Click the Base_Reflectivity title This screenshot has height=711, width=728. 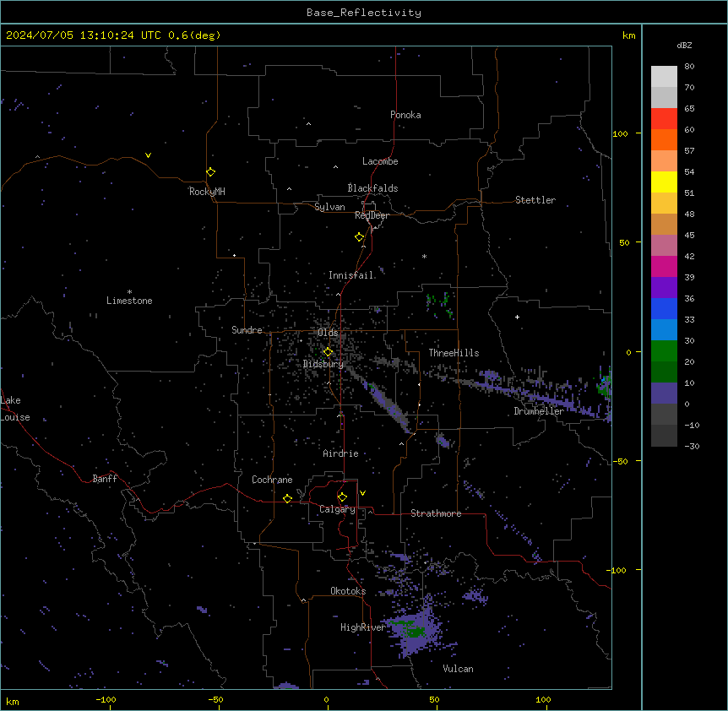coord(364,13)
